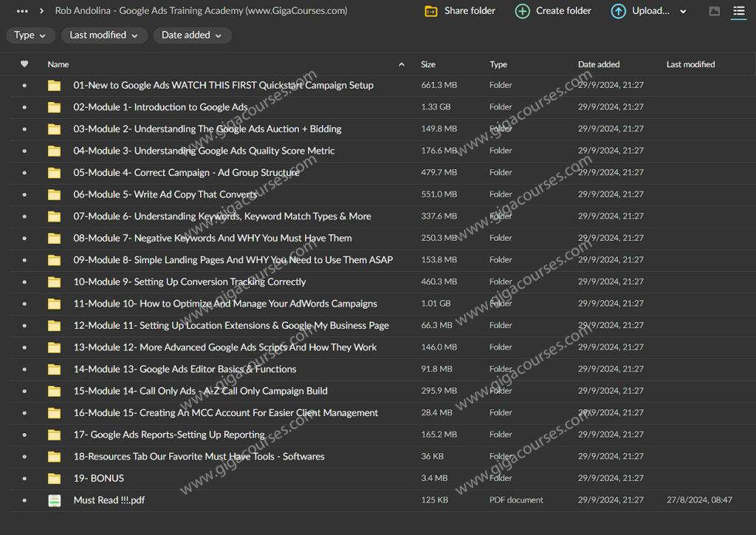
Task: Open the Upload button dropdown chevron
Action: [681, 11]
